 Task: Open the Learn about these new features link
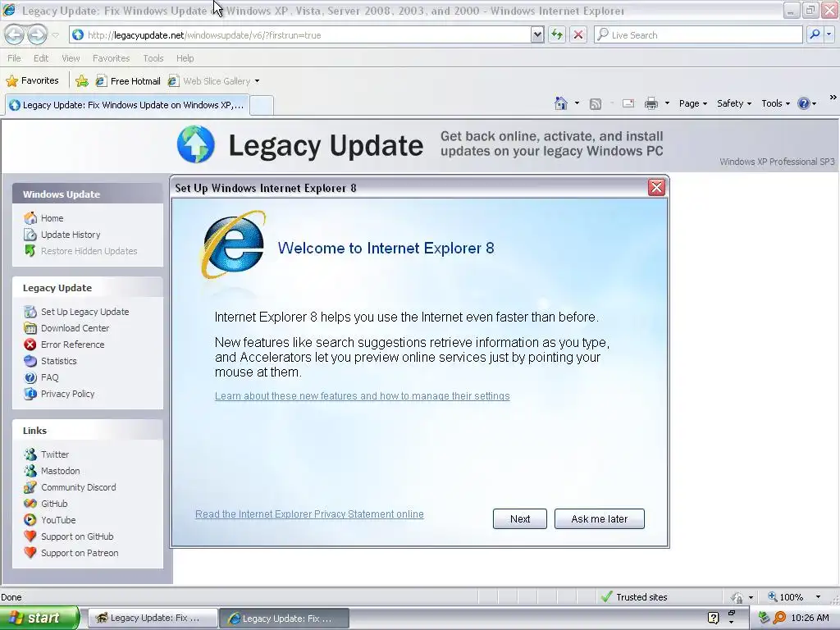click(362, 396)
